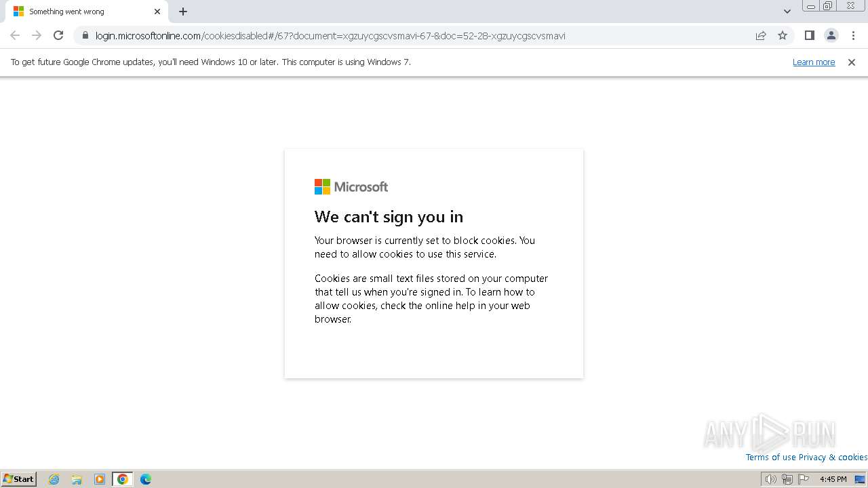Open a new tab with plus button
Image resolution: width=868 pixels, height=488 pixels.
[x=183, y=12]
